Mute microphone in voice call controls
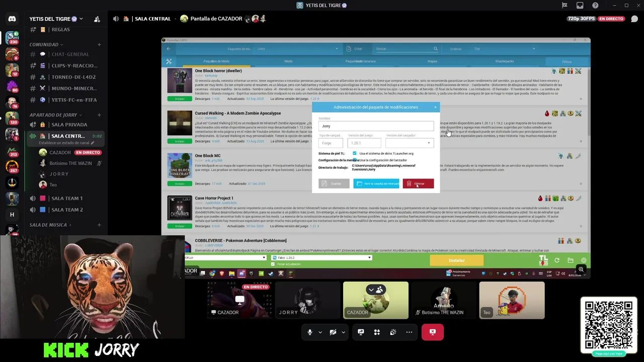This screenshot has width=644, height=362. 310,332
